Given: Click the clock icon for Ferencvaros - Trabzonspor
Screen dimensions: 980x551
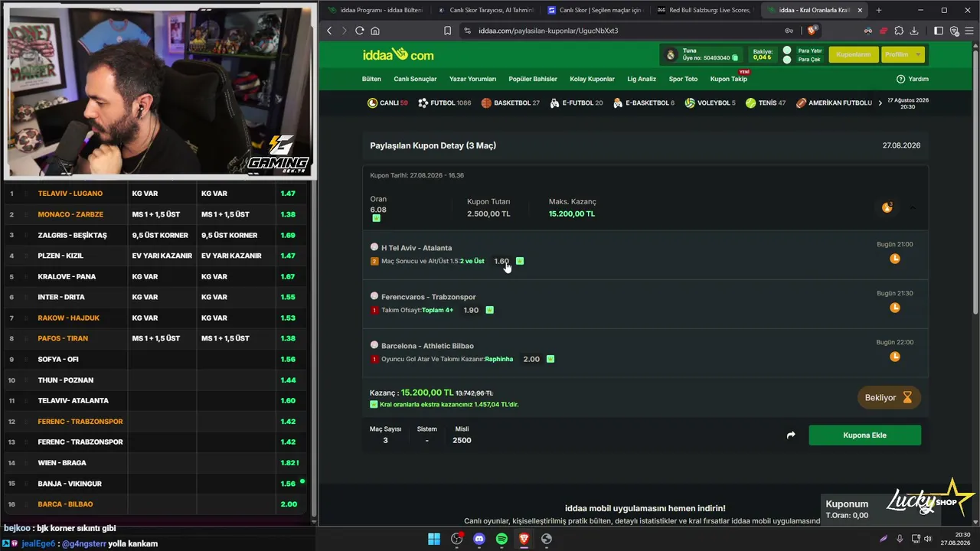Looking at the screenshot, I should (895, 308).
